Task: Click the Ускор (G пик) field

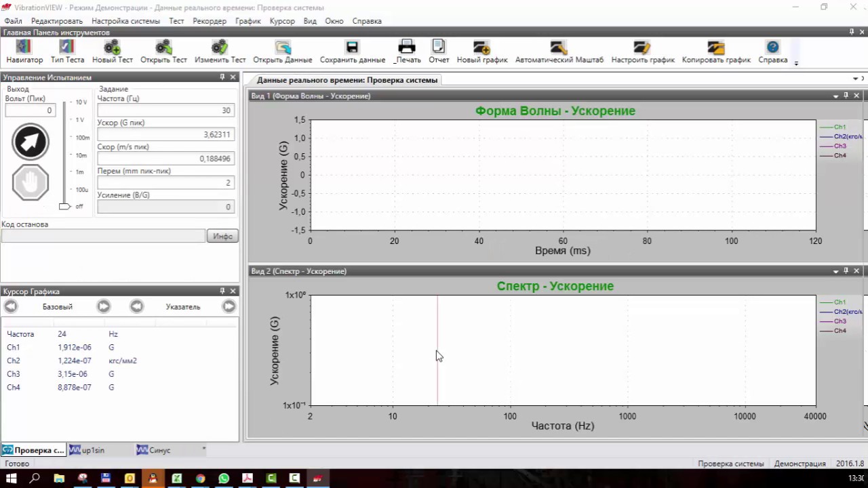Action: coord(165,134)
